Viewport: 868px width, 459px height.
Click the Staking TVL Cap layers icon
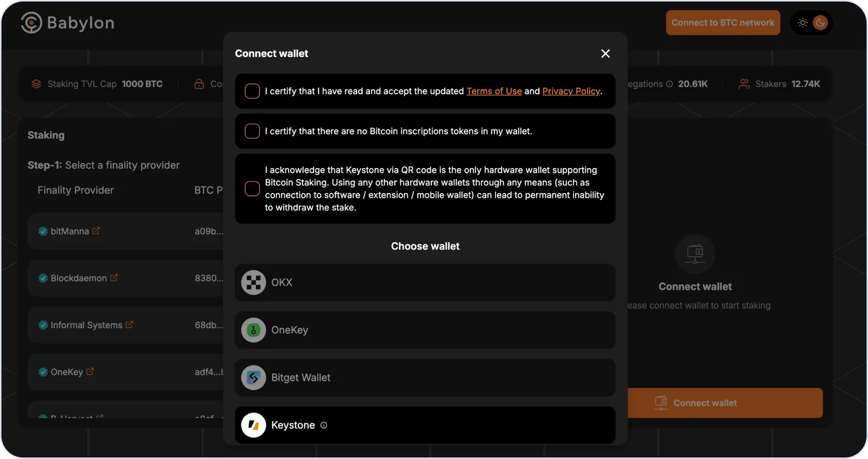pos(36,84)
